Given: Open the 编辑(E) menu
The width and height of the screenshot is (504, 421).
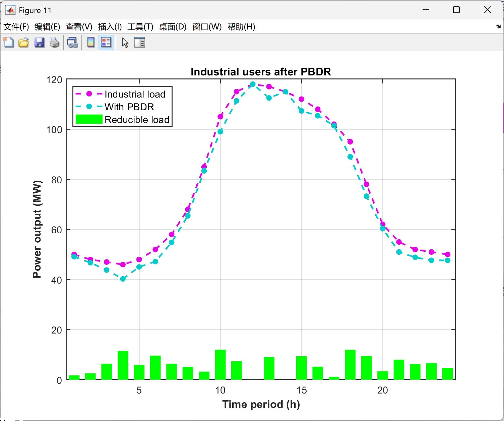Looking at the screenshot, I should click(47, 27).
